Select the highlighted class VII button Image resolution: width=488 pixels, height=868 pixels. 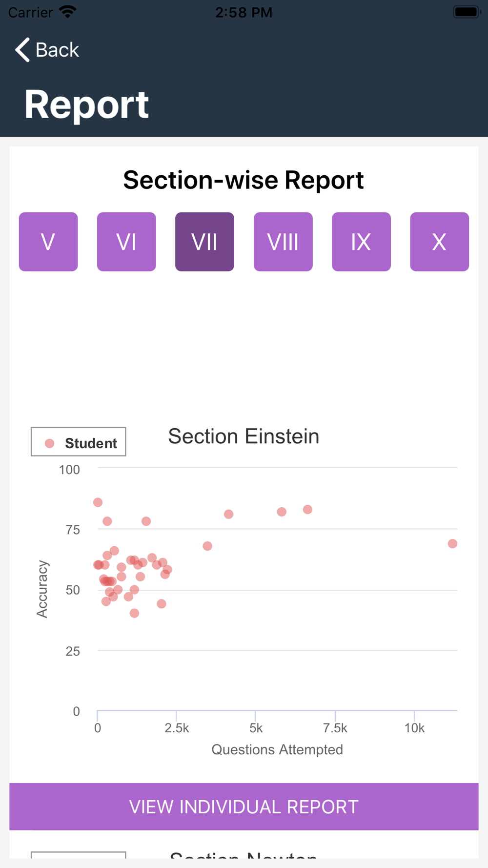coord(204,242)
